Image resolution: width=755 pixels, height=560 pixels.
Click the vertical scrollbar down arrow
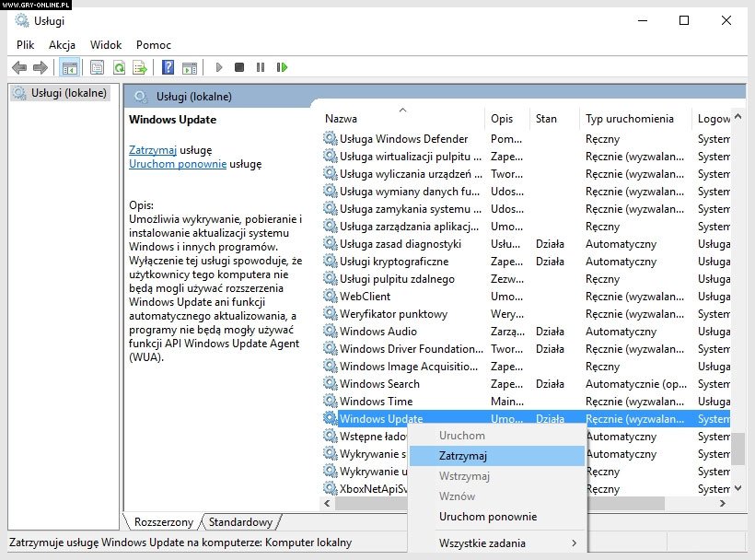[x=738, y=489]
